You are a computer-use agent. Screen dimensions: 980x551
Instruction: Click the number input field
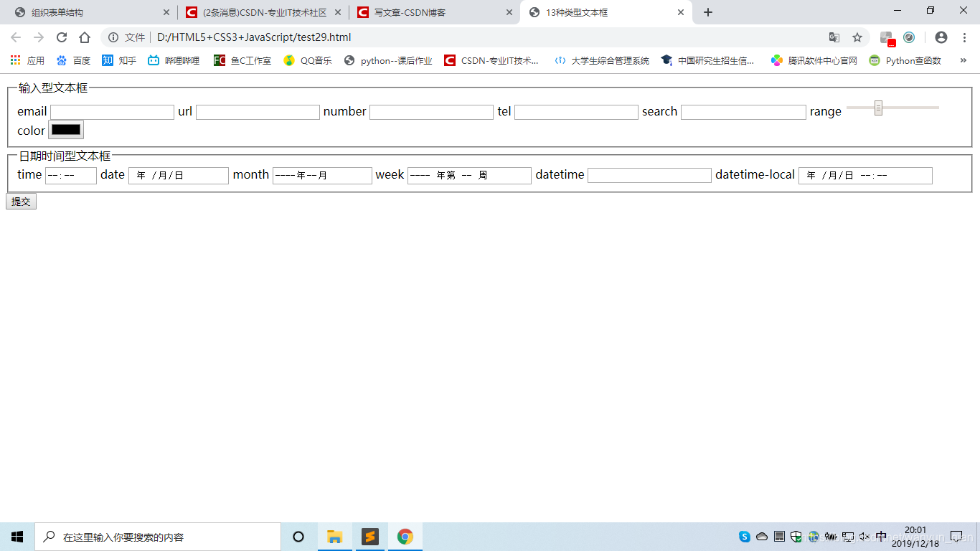click(431, 112)
